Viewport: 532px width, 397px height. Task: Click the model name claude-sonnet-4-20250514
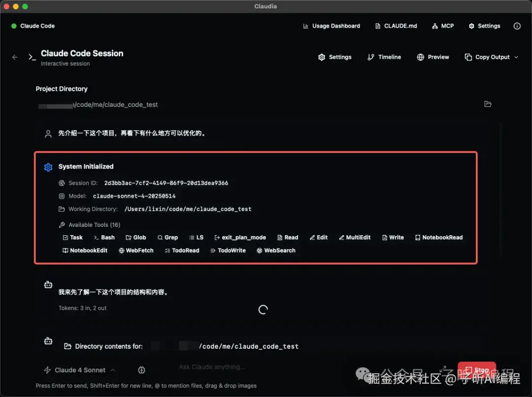click(134, 196)
